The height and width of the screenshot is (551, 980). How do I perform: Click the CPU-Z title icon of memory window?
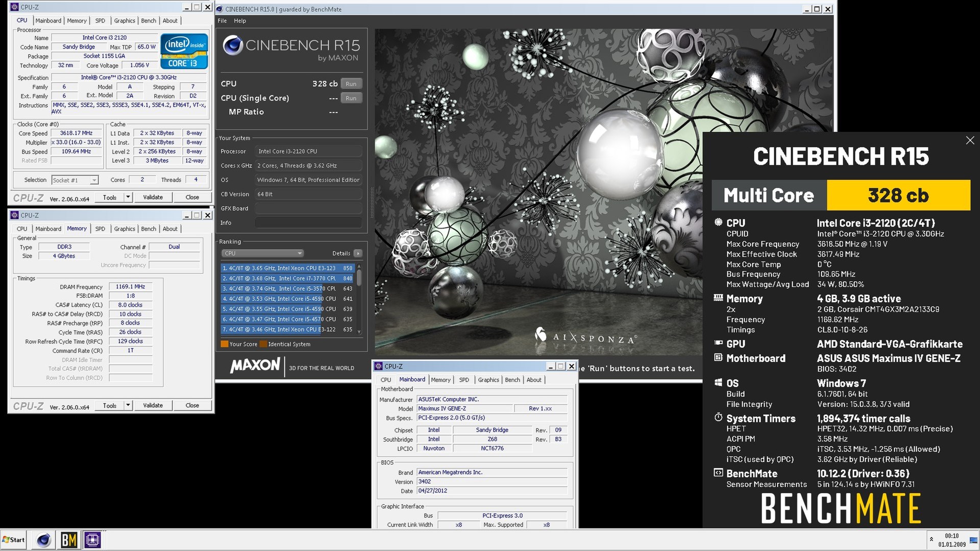tap(14, 215)
